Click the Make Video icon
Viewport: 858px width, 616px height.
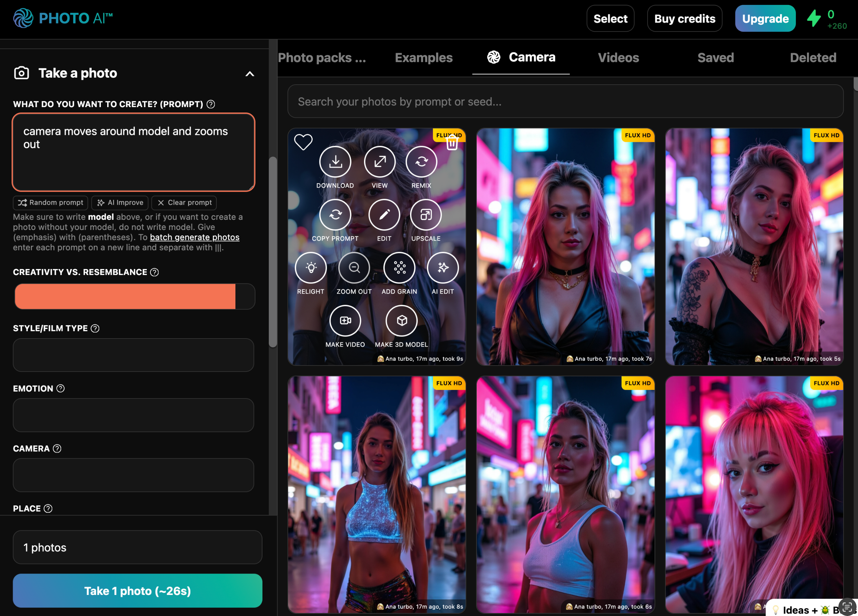coord(345,321)
